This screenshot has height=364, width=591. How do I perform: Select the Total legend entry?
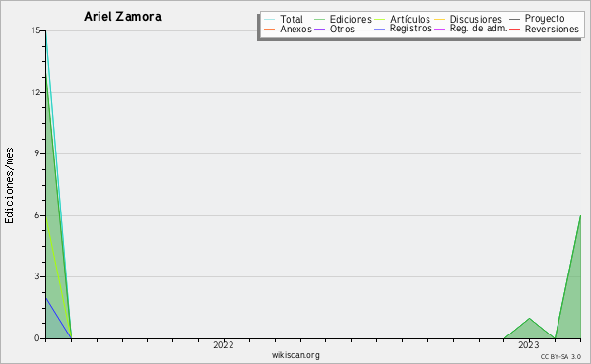click(x=292, y=20)
